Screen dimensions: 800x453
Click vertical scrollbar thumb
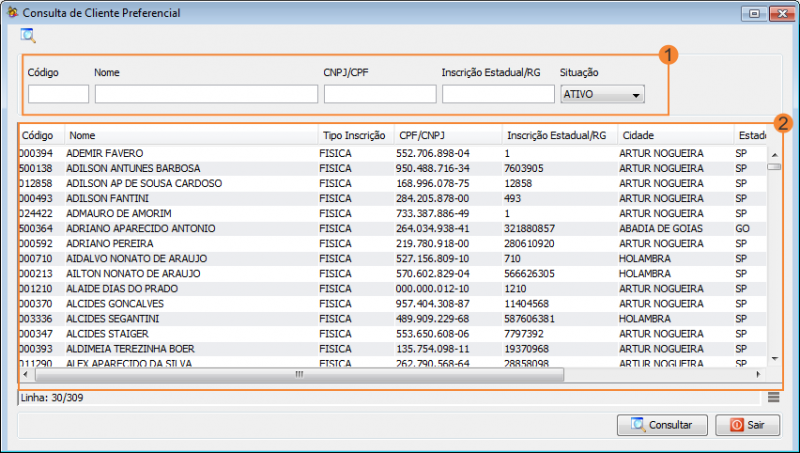774,167
